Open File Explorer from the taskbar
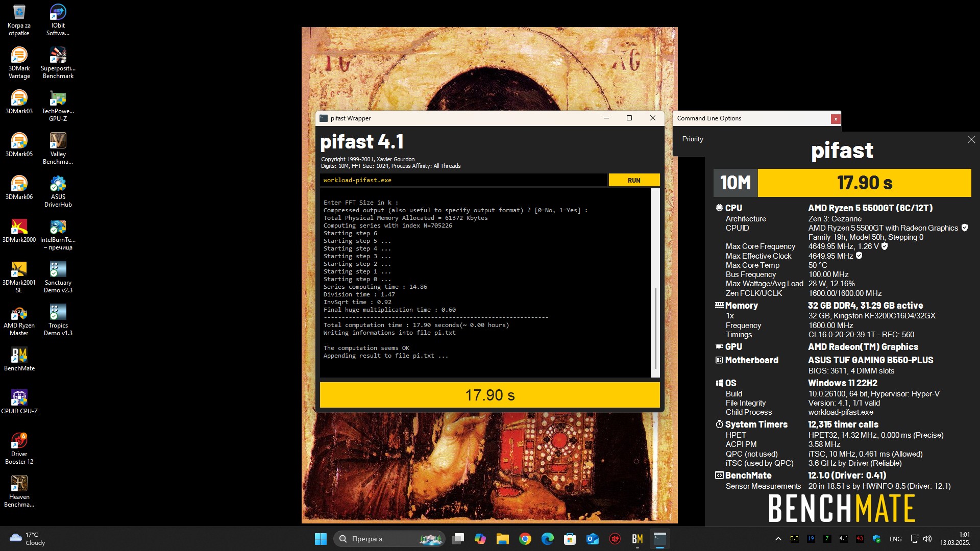 503,539
